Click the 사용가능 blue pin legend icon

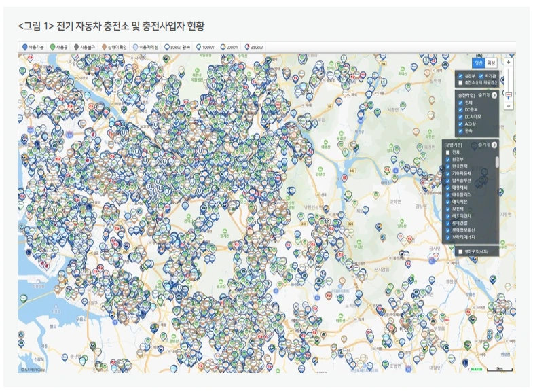point(24,48)
